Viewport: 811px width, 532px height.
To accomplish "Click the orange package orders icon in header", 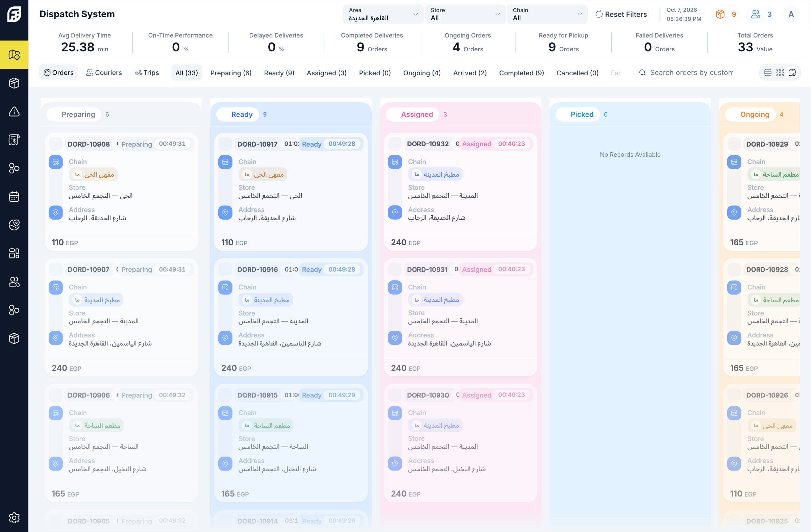I will coord(720,14).
